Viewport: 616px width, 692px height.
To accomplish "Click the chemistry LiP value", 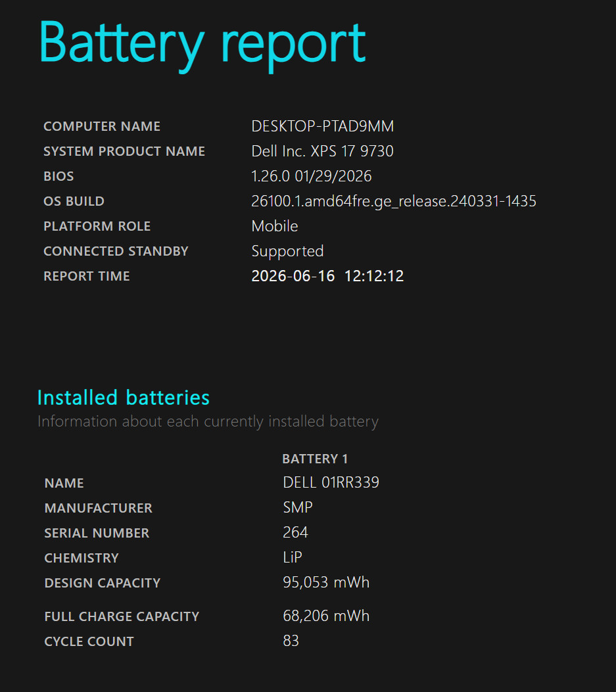I will tap(293, 557).
